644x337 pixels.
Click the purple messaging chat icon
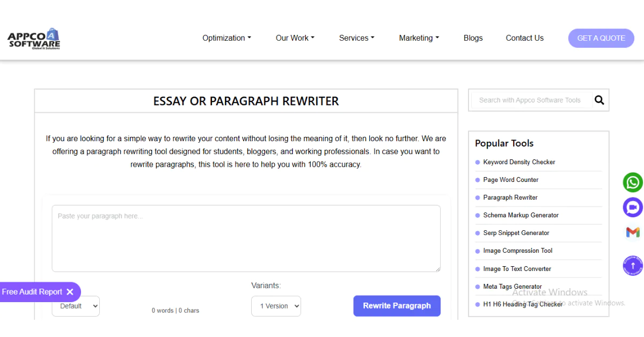[x=633, y=208]
